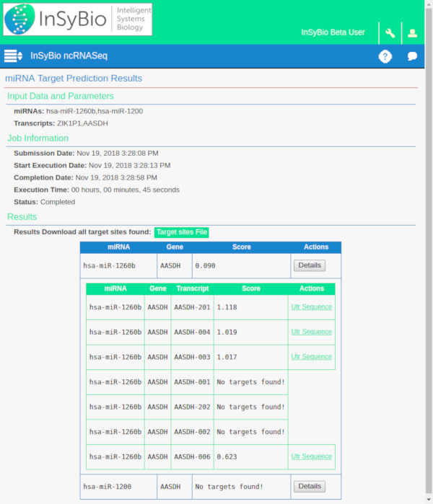This screenshot has height=504, width=433.
Task: Click the InSyBio ncRNASeq title
Action: point(69,56)
